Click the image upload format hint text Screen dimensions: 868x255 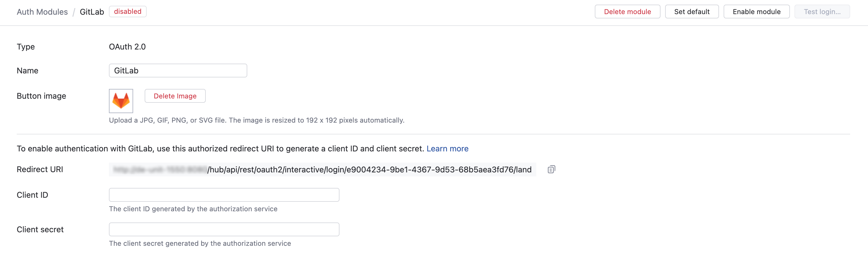pos(256,120)
